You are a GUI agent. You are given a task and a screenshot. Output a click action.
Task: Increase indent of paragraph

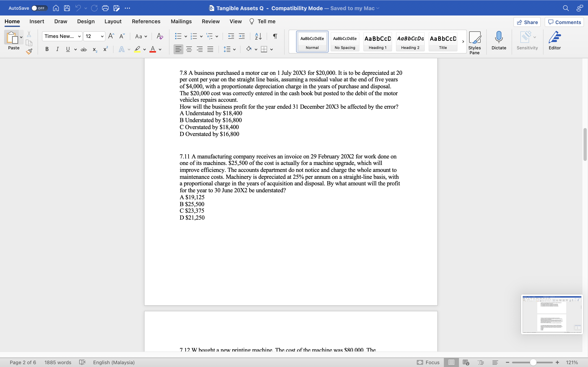pos(242,36)
